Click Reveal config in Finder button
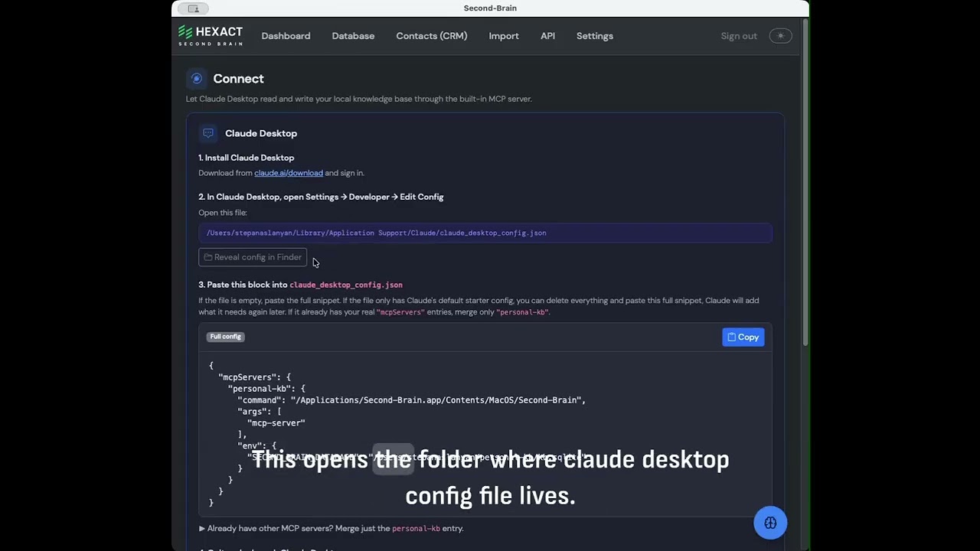 click(x=253, y=257)
